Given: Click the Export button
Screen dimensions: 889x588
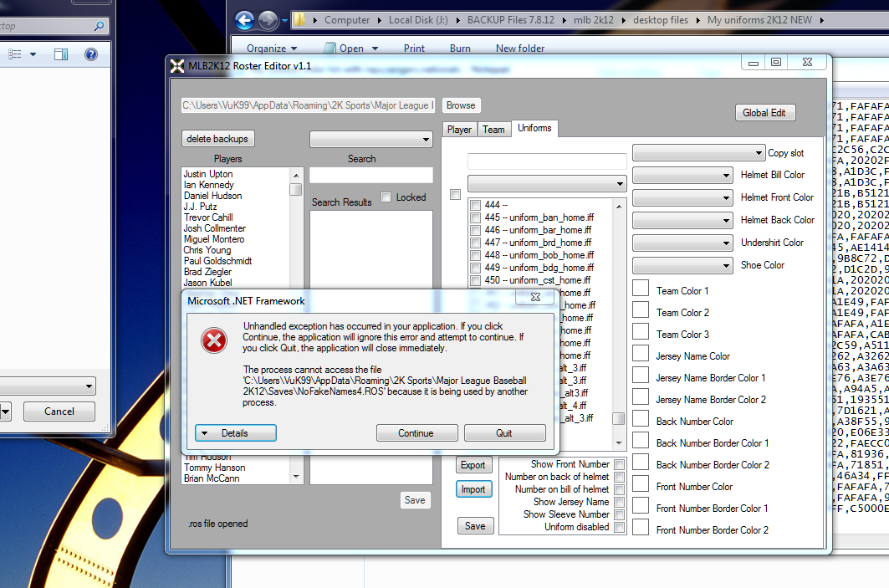Looking at the screenshot, I should coord(473,465).
